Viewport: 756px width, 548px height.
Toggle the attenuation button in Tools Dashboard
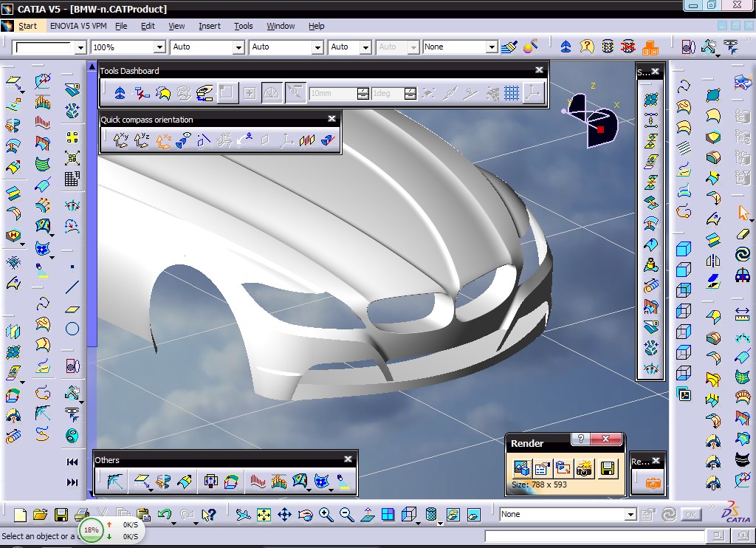[x=295, y=92]
